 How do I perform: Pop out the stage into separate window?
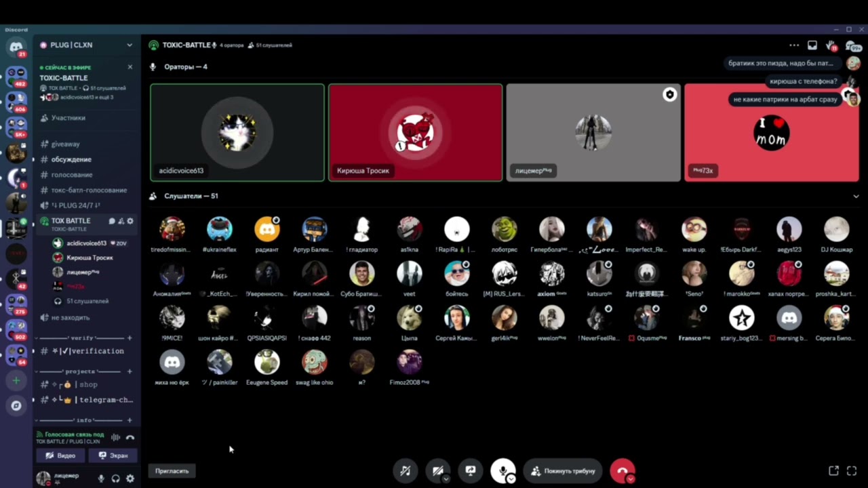[834, 470]
